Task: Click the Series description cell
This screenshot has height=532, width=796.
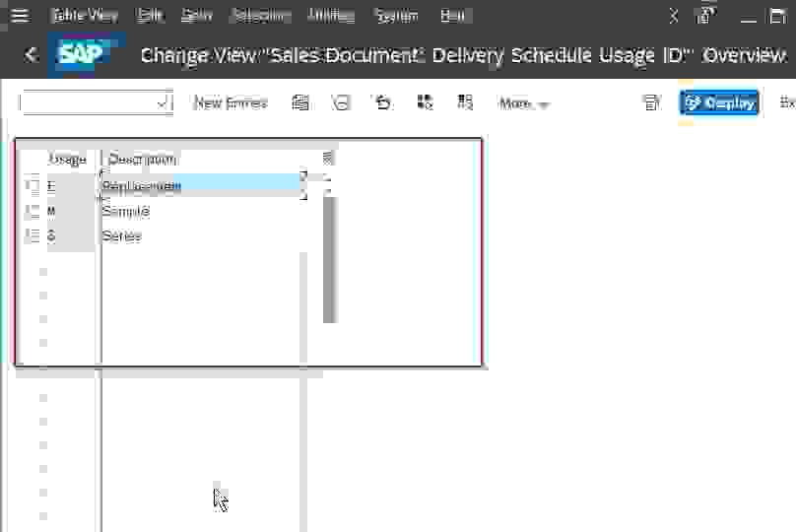Action: tap(202, 235)
